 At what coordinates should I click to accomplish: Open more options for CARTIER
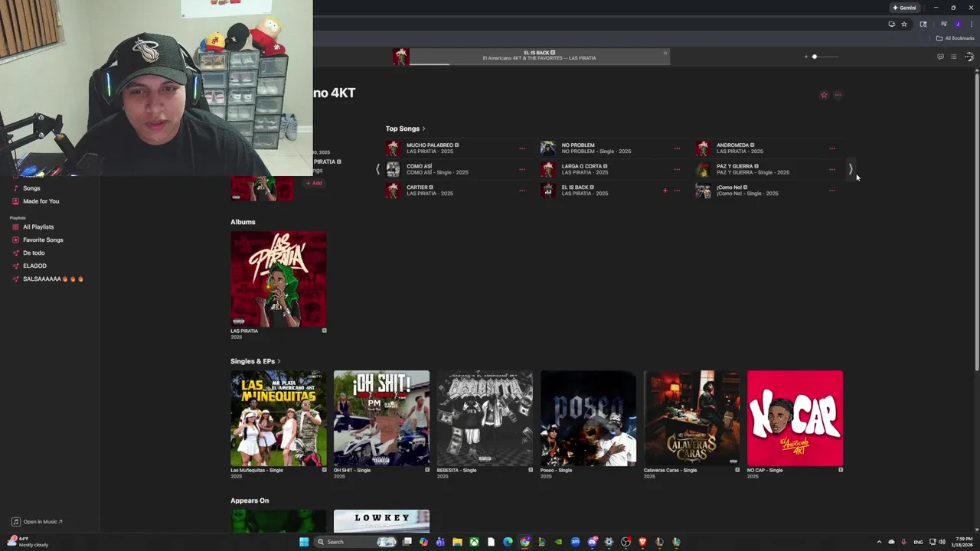[522, 191]
